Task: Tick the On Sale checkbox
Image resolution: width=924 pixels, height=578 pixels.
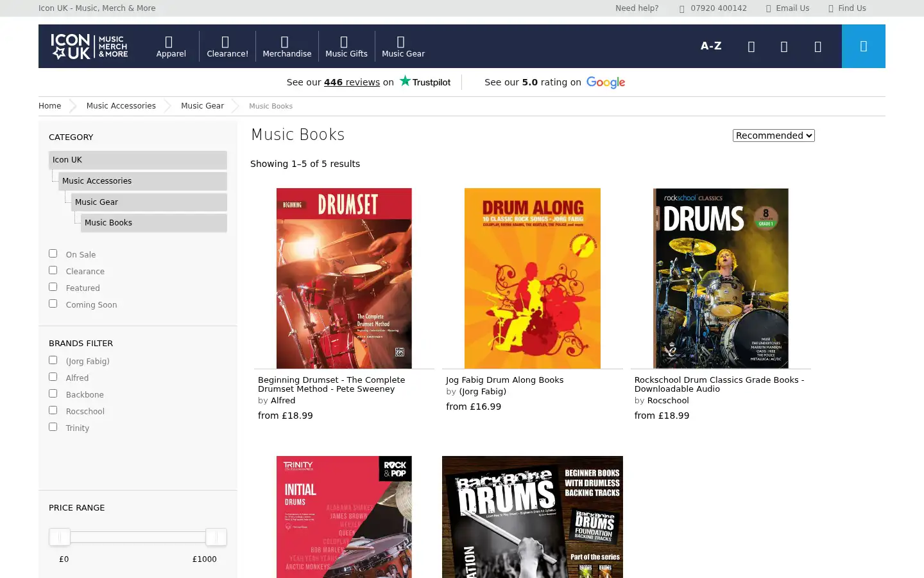Action: [x=53, y=254]
